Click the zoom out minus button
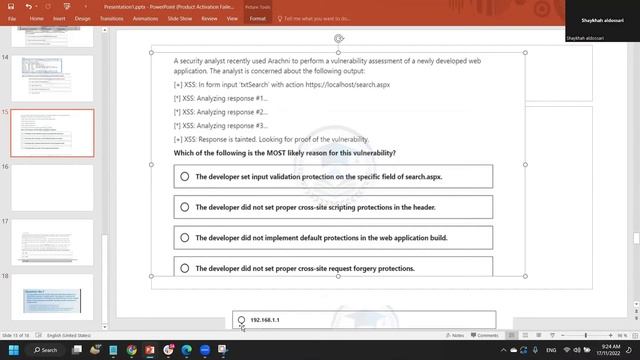Image resolution: width=640 pixels, height=360 pixels. tap(563, 335)
